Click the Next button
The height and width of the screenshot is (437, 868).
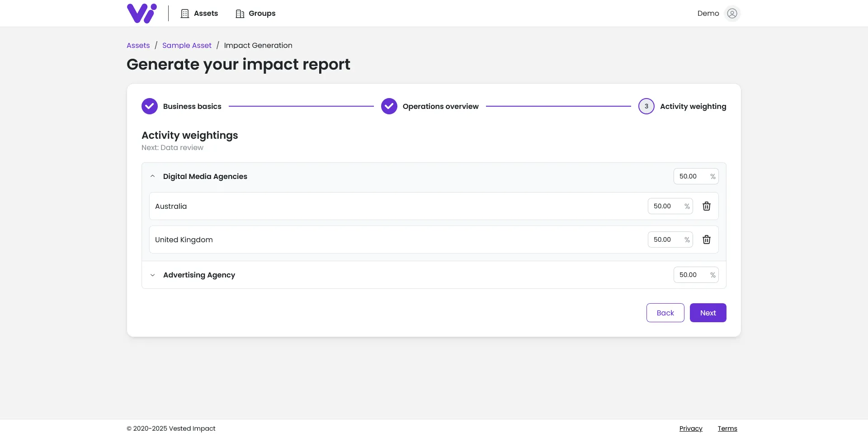[x=708, y=312]
